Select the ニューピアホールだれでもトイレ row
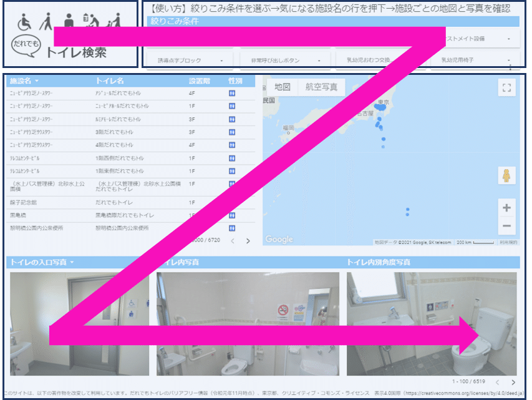The width and height of the screenshot is (532, 400). (130, 106)
